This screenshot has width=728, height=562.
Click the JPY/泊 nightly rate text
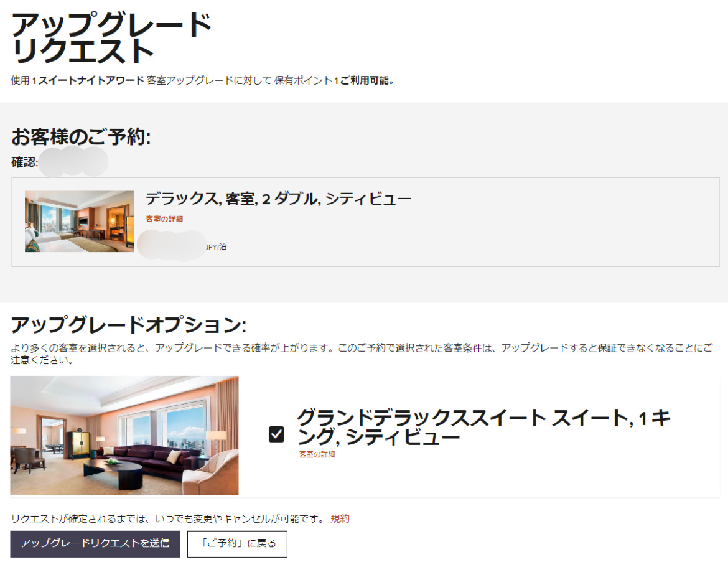tap(216, 247)
